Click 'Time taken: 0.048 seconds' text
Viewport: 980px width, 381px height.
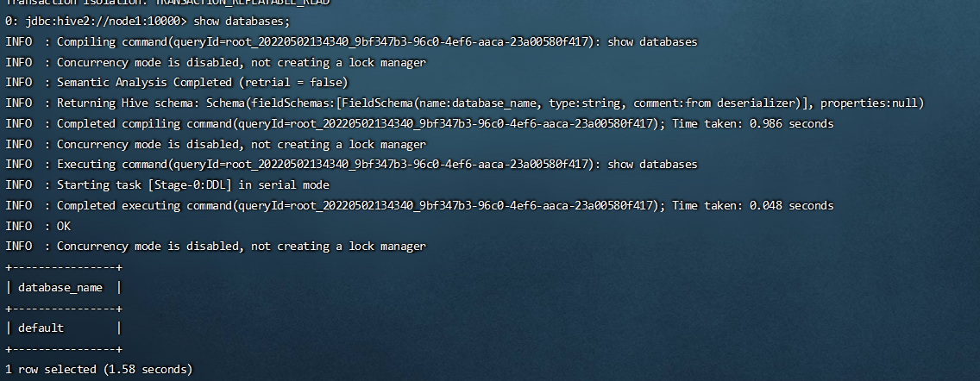pyautogui.click(x=752, y=205)
